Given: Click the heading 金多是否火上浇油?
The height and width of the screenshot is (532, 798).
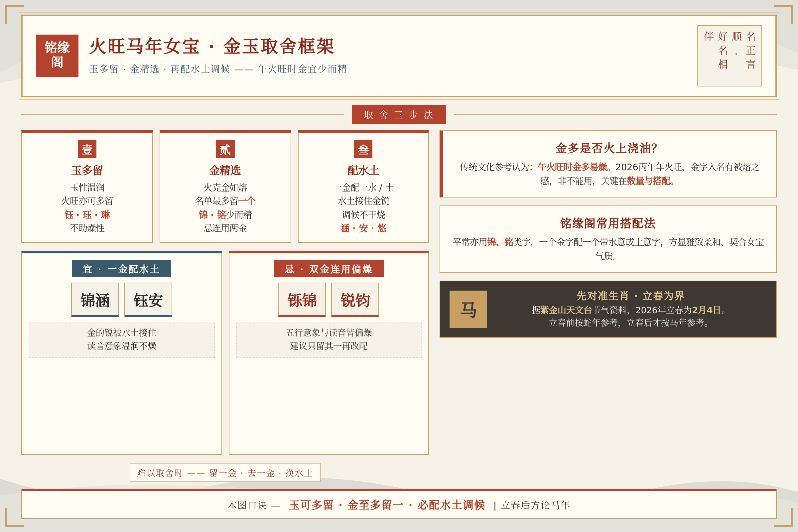Looking at the screenshot, I should [606, 148].
